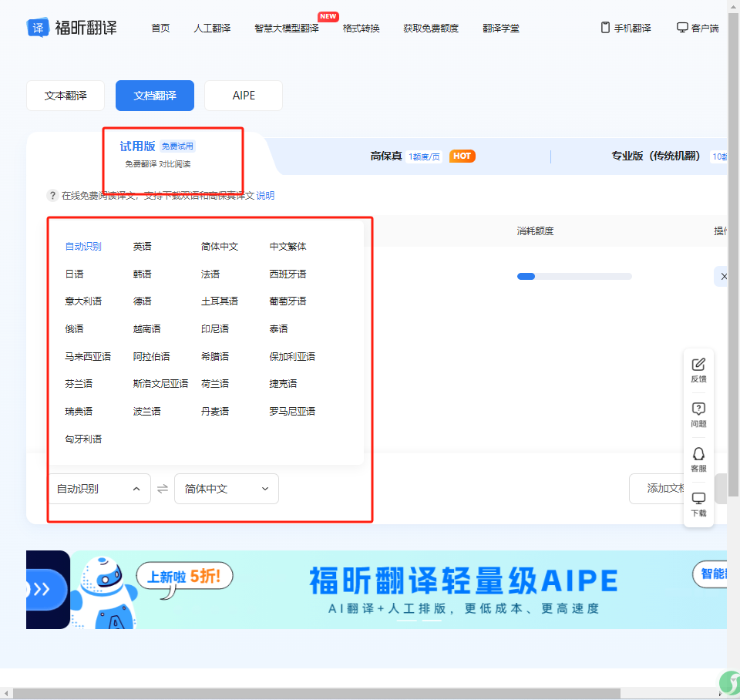
Task: Click the upload progress bar
Action: click(574, 277)
